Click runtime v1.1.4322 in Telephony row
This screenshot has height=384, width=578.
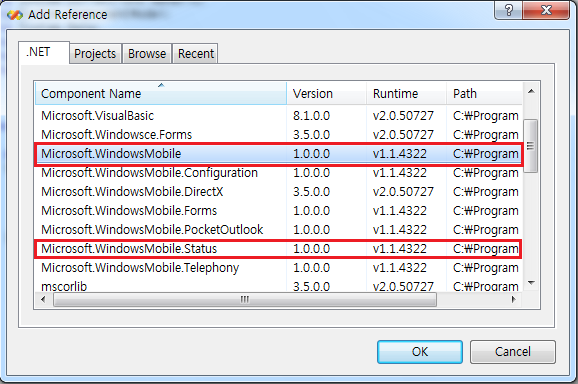(400, 268)
